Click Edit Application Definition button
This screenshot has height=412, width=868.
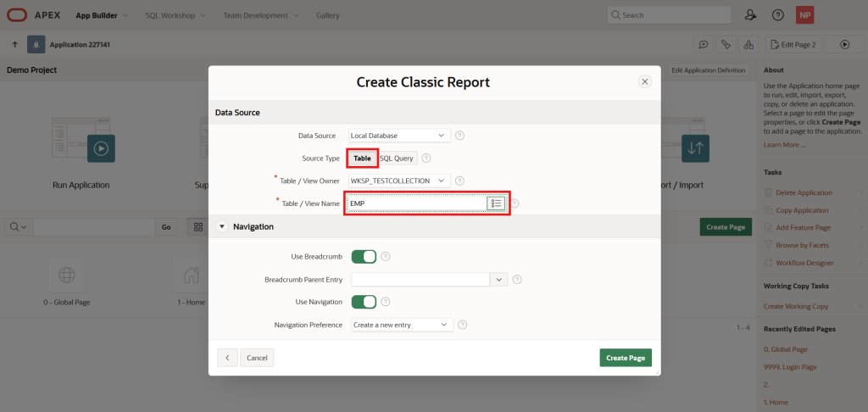(709, 70)
